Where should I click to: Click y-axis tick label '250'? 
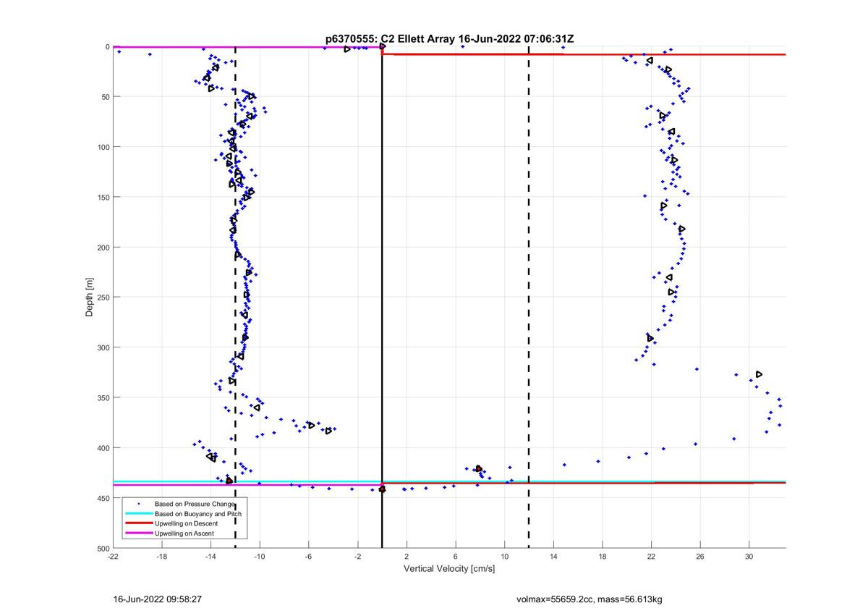point(103,298)
